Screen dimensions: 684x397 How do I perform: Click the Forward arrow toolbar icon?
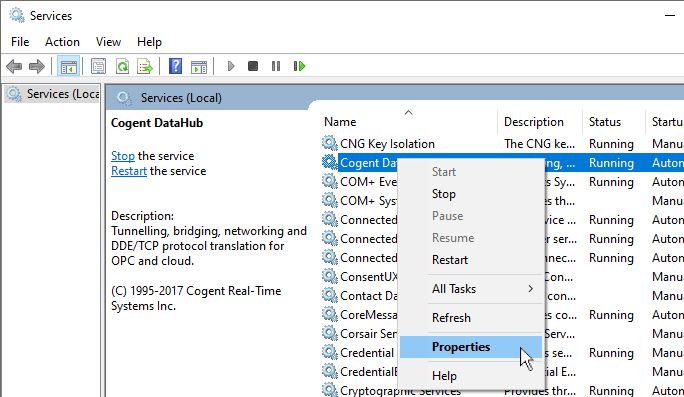[37, 66]
